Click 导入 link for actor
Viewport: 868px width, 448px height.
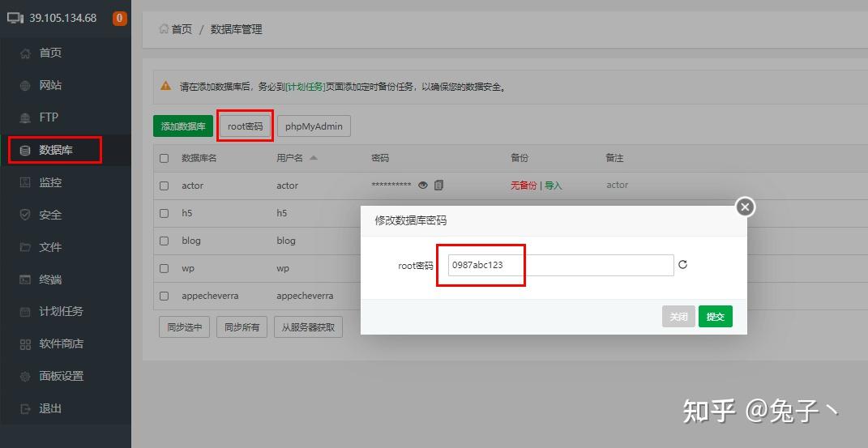click(553, 186)
